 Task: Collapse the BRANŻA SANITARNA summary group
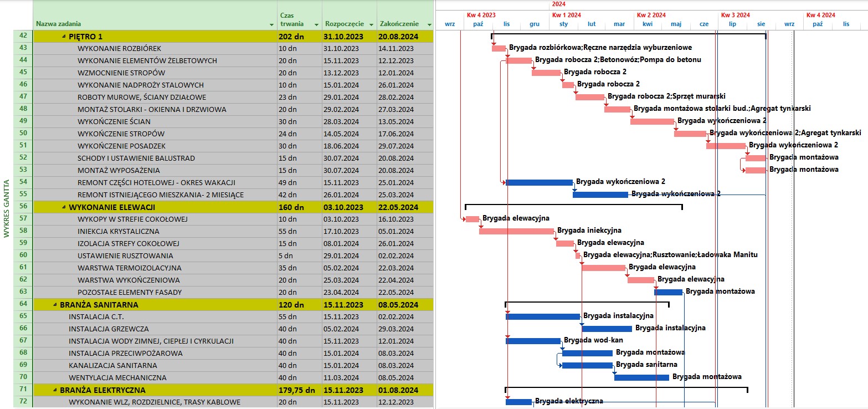click(x=55, y=305)
